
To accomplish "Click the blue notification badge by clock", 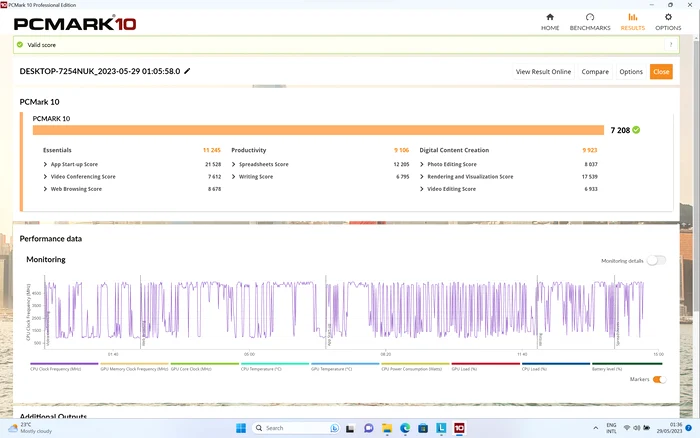I will pyautogui.click(x=689, y=428).
